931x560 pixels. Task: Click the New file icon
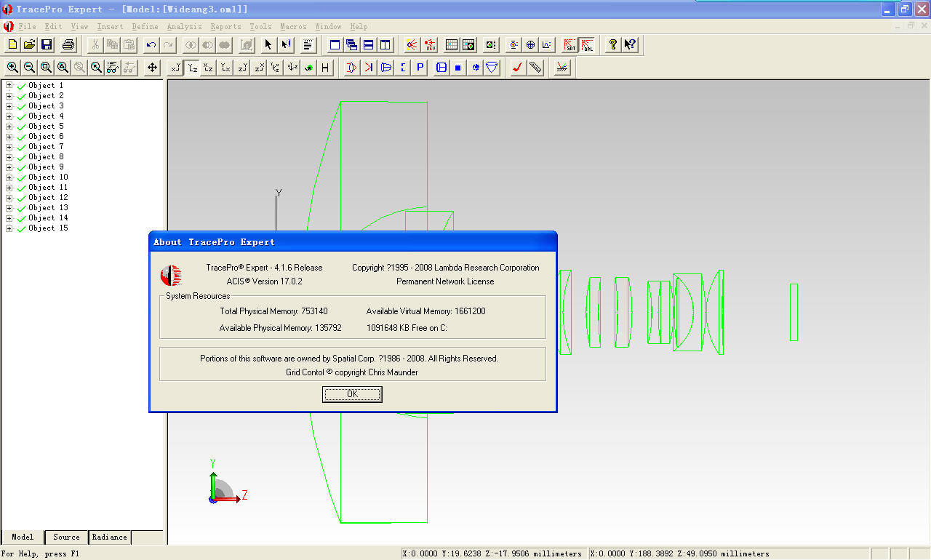click(x=12, y=44)
